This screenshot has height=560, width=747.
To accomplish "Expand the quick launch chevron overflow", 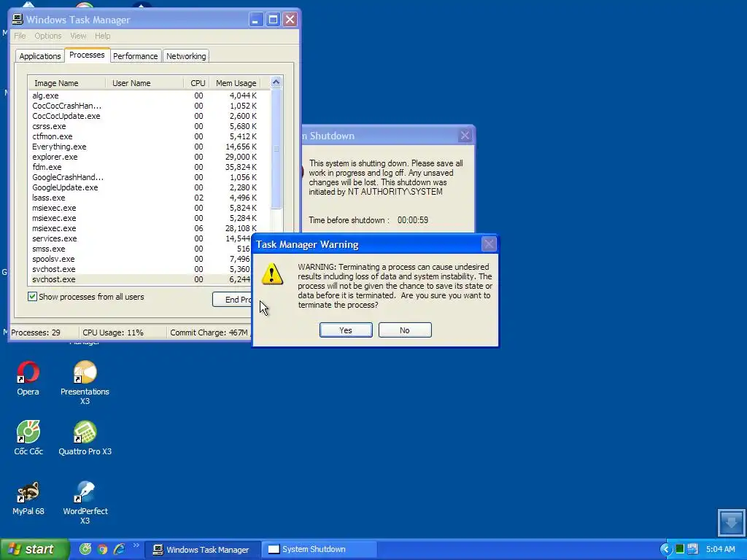I will point(136,545).
